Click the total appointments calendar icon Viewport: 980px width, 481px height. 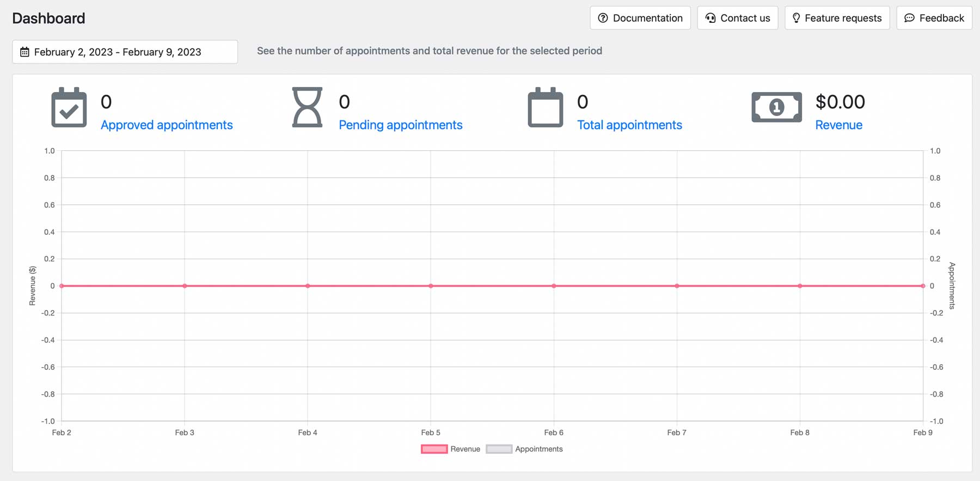pos(545,107)
